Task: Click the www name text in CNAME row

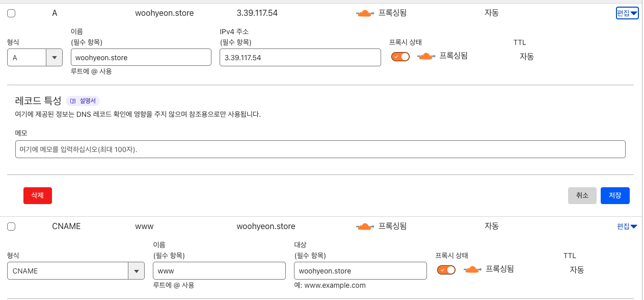Action: click(x=144, y=226)
